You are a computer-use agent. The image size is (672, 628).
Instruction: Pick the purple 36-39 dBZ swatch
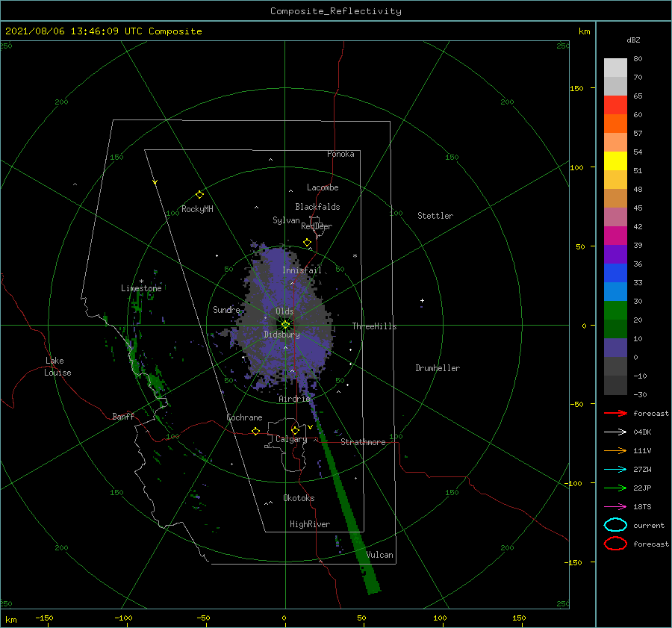[x=615, y=254]
